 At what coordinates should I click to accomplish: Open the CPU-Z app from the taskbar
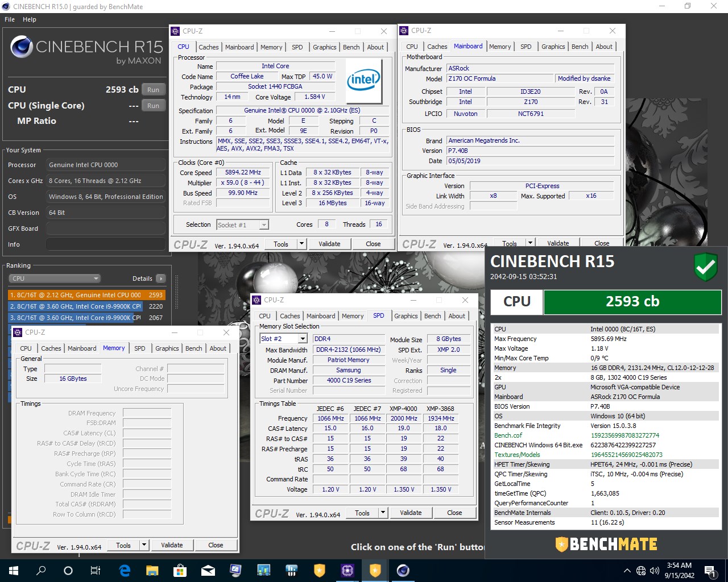point(347,570)
